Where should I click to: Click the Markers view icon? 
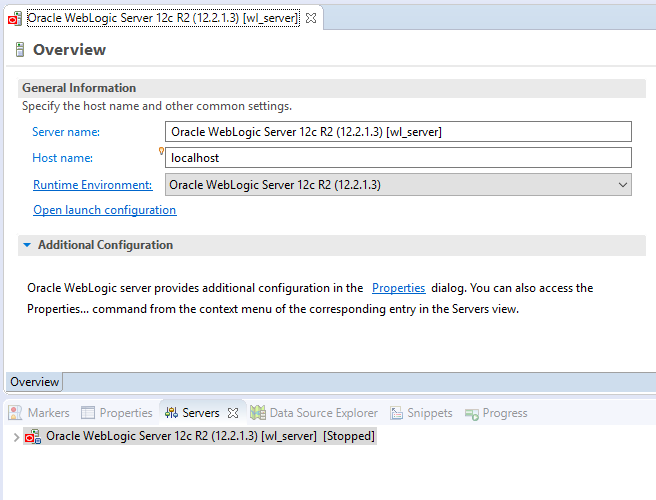(15, 413)
